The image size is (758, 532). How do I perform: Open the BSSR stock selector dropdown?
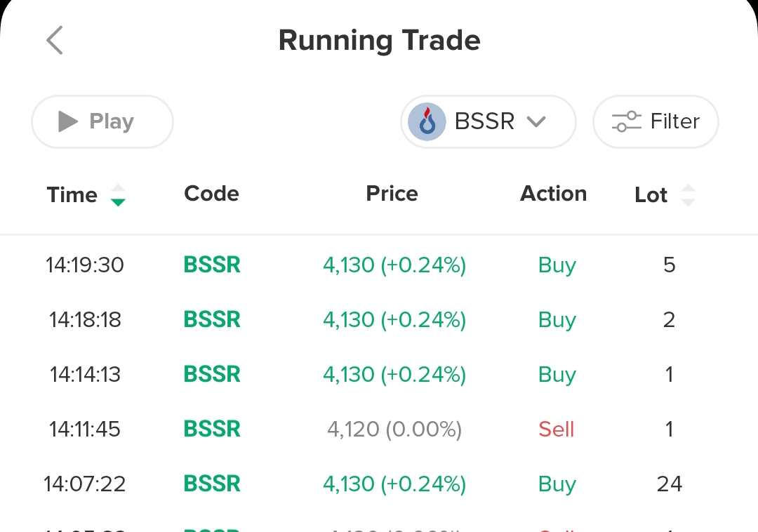[x=488, y=121]
